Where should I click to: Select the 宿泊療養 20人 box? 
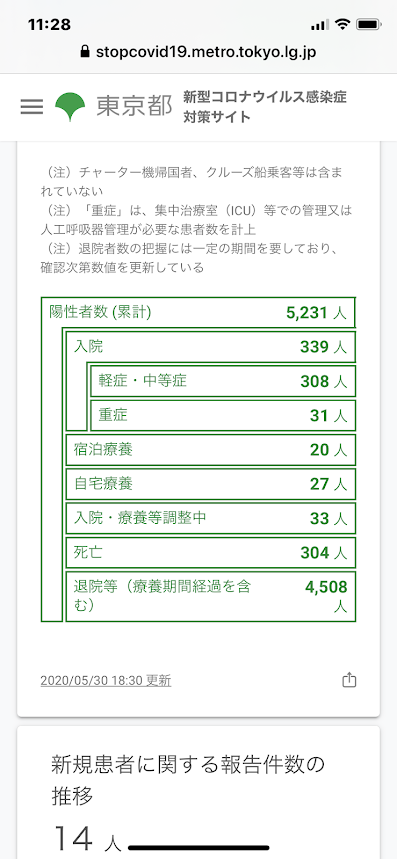tap(211, 450)
